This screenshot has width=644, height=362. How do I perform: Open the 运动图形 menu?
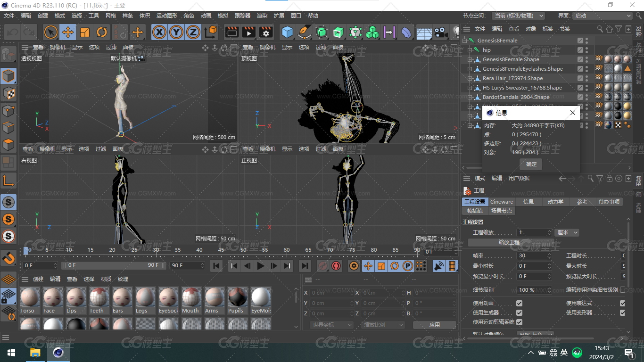pyautogui.click(x=167, y=16)
